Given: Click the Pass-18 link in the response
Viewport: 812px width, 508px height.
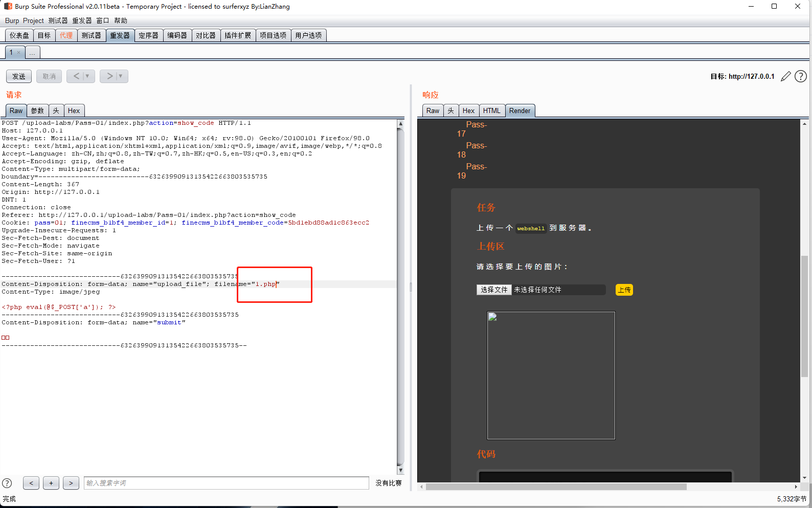Looking at the screenshot, I should pos(471,150).
